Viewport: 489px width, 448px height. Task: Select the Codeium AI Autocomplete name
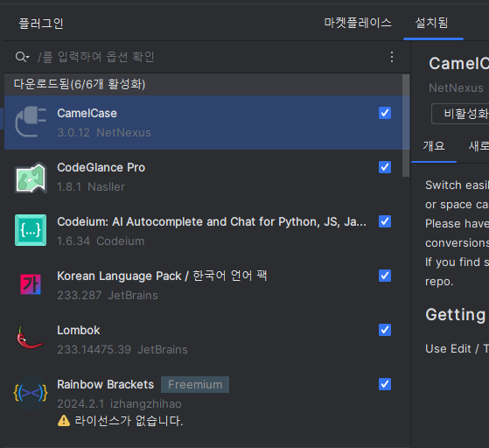[212, 222]
